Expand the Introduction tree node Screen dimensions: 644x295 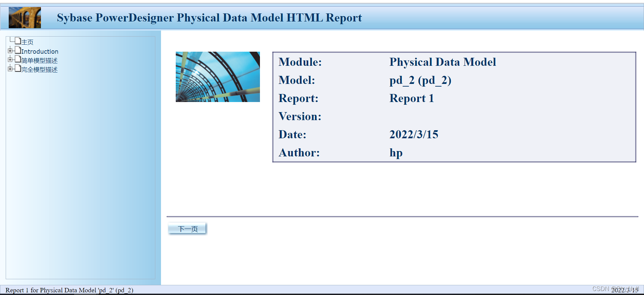[10, 51]
